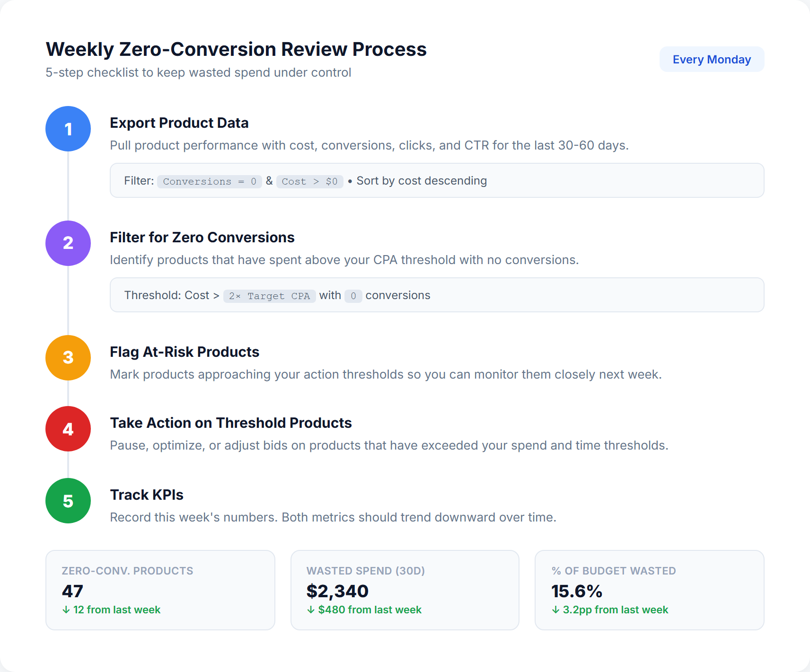Click the down arrow beside 3.2pp from last week

[555, 610]
